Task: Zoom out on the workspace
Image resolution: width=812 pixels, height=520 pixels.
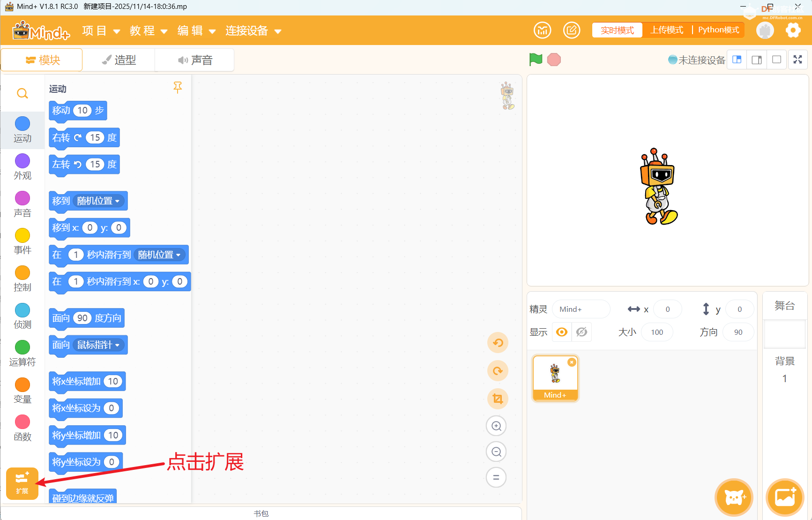Action: pos(496,452)
